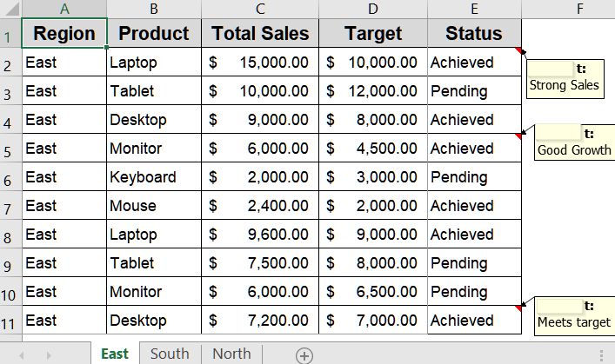Switch to the South sheet tab
The height and width of the screenshot is (364, 615).
(x=170, y=354)
